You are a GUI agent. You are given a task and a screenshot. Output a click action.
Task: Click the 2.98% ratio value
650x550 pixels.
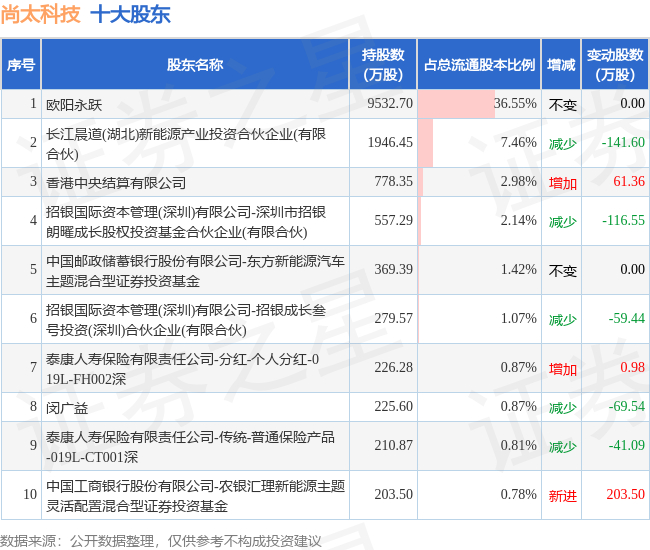click(518, 181)
